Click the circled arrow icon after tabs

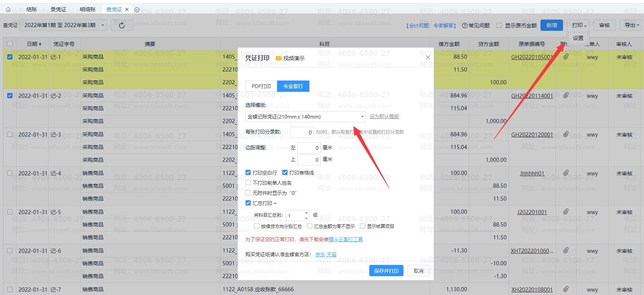(x=137, y=10)
